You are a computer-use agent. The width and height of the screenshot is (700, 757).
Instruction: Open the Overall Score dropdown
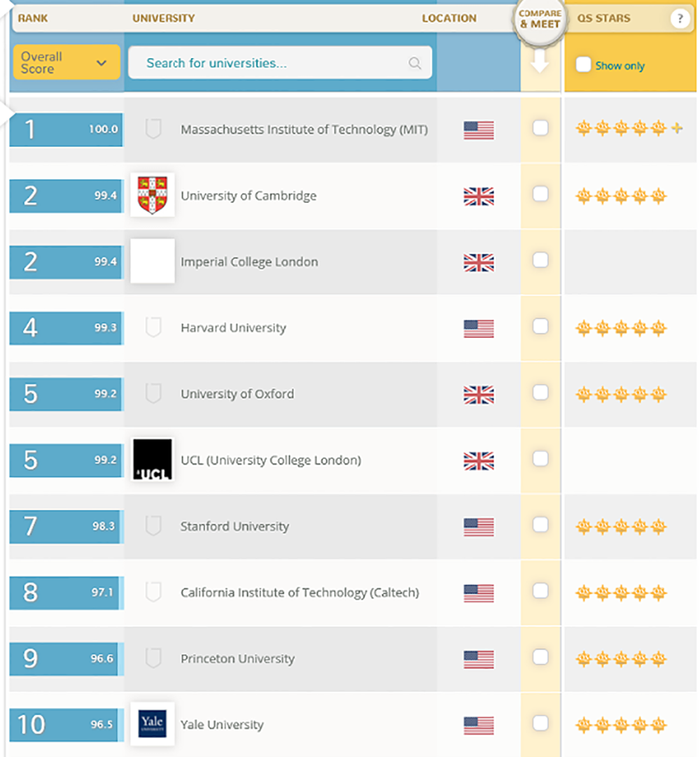(66, 62)
